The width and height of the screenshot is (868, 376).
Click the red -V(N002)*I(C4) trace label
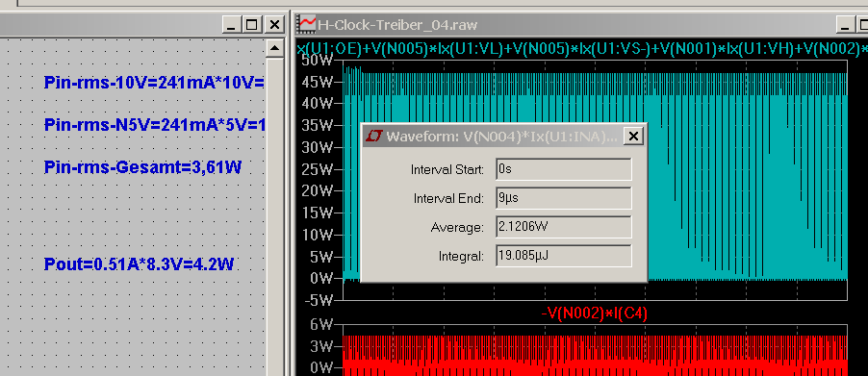594,313
